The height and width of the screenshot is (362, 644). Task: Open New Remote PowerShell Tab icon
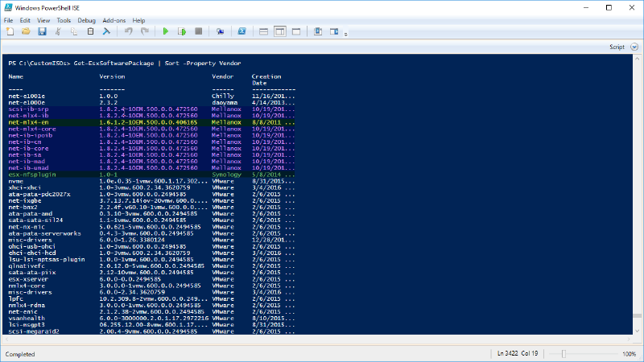pos(220,31)
